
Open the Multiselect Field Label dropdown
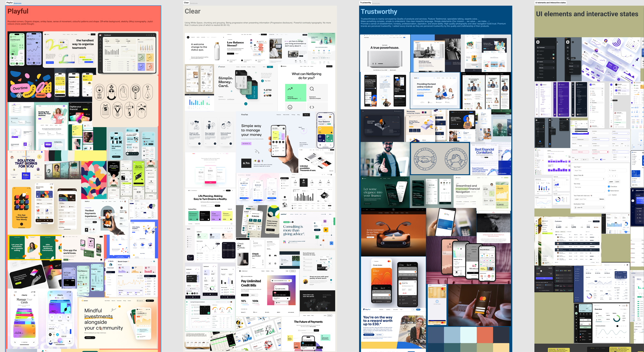point(590,207)
